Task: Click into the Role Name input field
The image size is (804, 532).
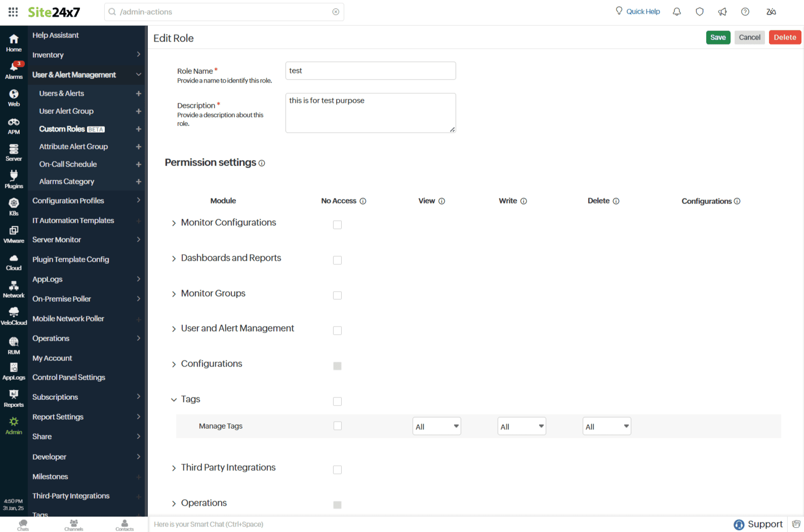Action: tap(370, 71)
